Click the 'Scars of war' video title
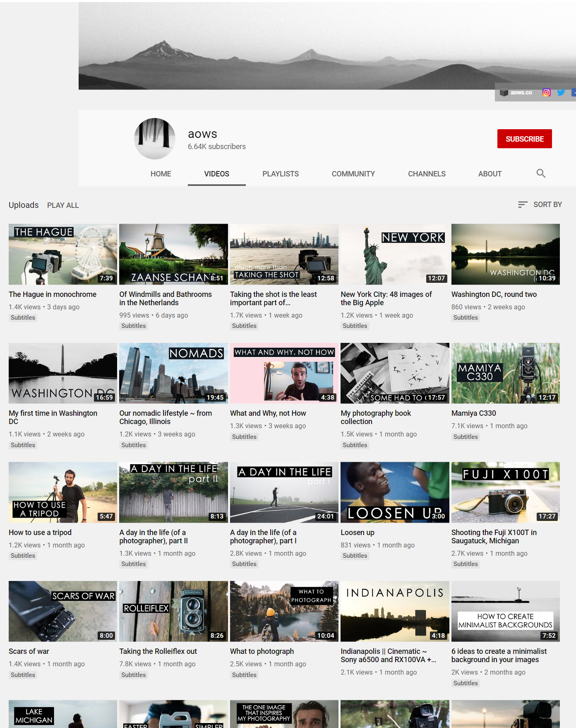This screenshot has width=576, height=728. (29, 651)
